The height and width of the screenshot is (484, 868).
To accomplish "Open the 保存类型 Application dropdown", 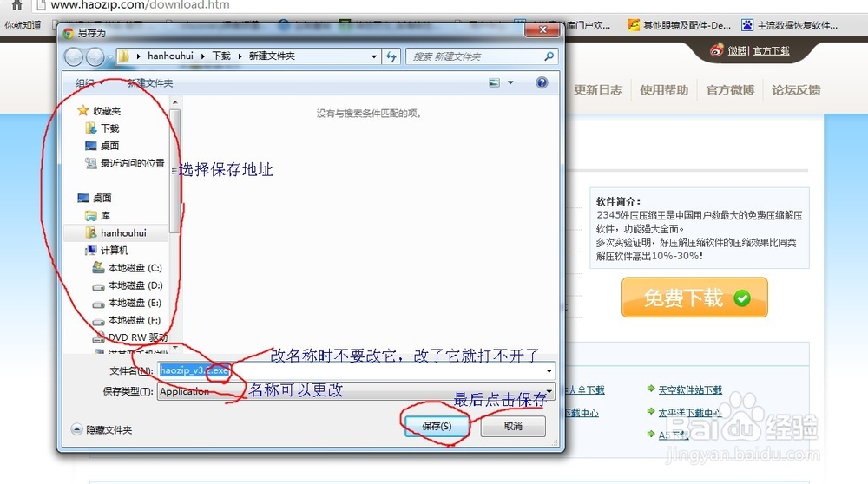I will pos(356,392).
